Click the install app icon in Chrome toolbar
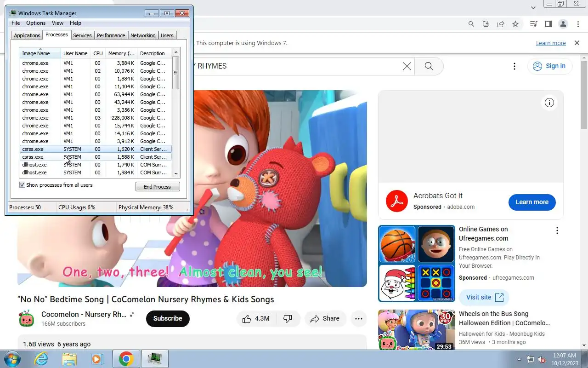588x368 pixels. click(486, 24)
